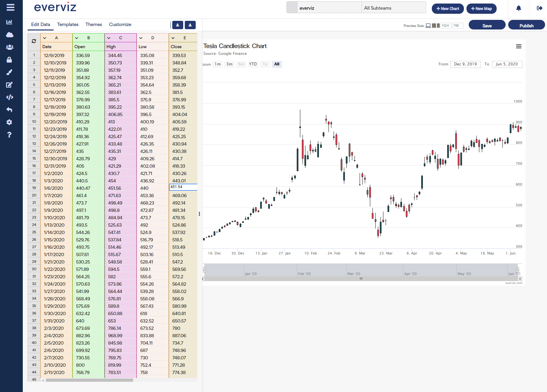Click the Publish button
This screenshot has width=547, height=392.
pos(526,25)
